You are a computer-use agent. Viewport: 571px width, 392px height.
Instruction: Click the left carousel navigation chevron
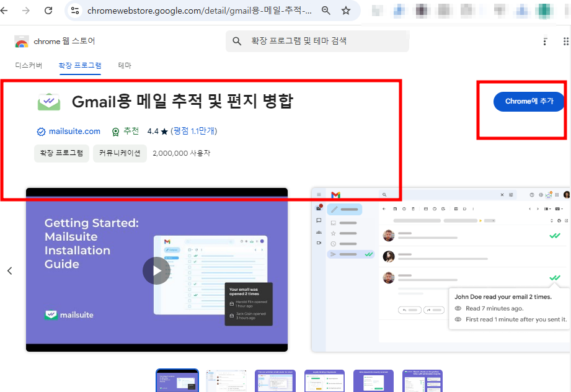[x=9, y=270]
